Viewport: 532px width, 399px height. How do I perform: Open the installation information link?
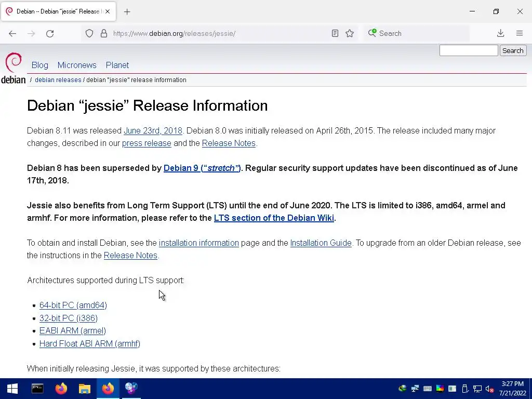click(199, 243)
